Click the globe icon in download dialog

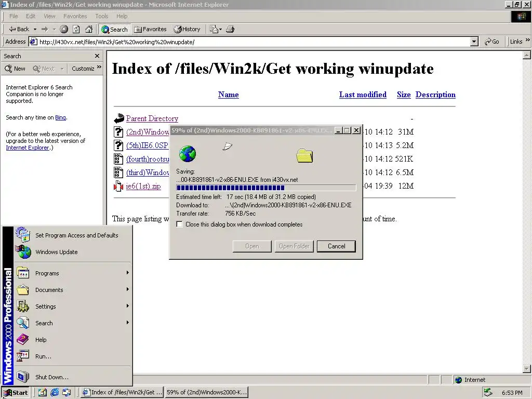pyautogui.click(x=187, y=154)
